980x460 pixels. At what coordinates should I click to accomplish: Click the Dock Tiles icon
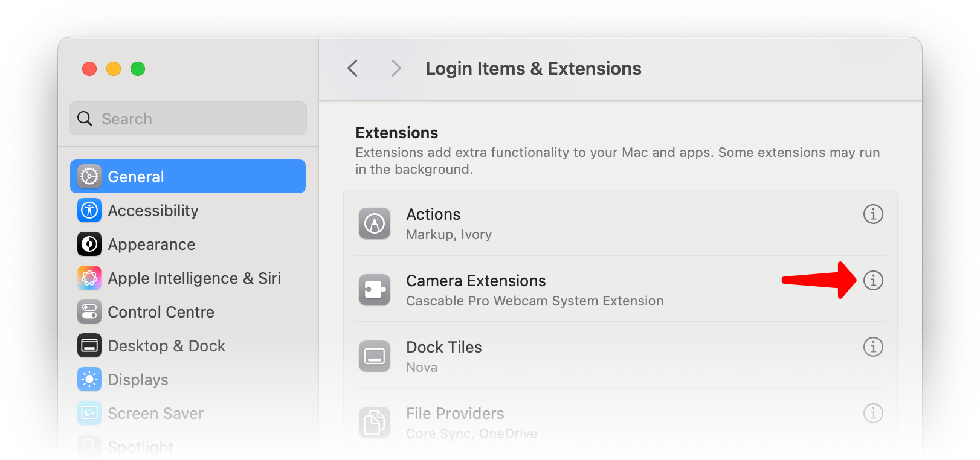(x=375, y=356)
